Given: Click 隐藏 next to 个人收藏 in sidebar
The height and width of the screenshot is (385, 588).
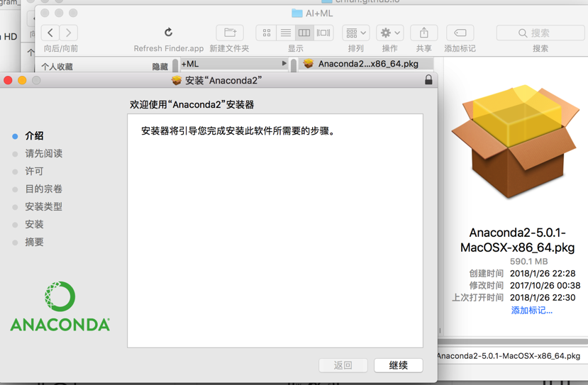Looking at the screenshot, I should pos(160,67).
